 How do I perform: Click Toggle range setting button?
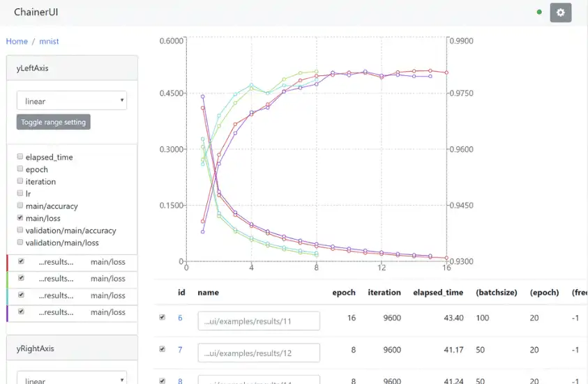point(53,122)
